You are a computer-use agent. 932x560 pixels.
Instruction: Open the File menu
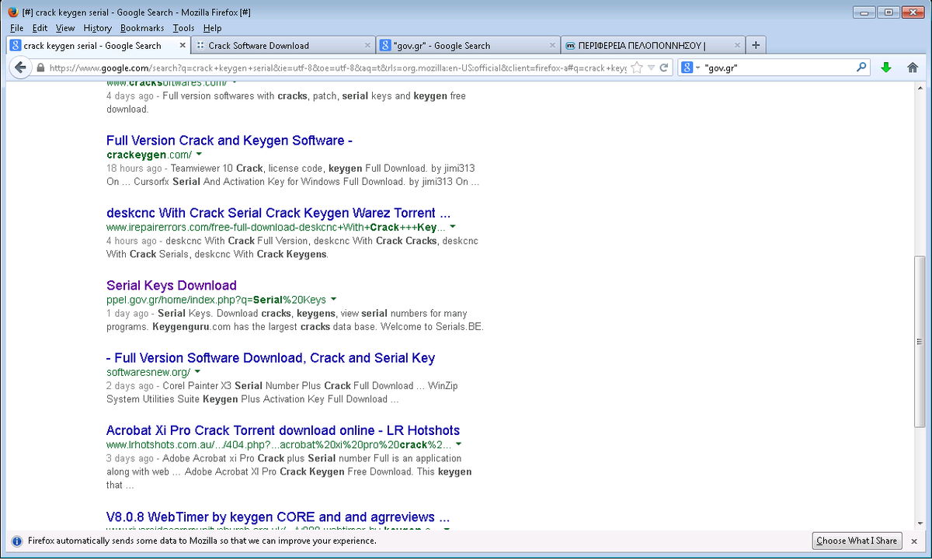pos(16,28)
